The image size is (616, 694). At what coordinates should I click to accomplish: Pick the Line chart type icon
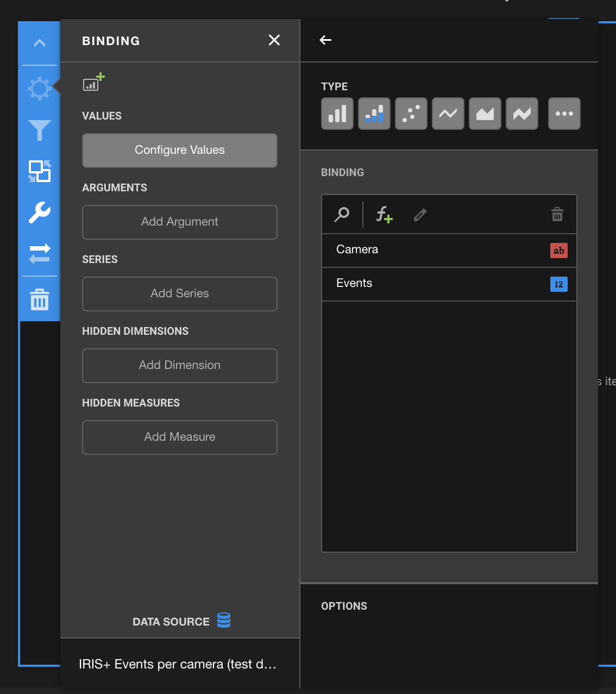[x=448, y=114]
